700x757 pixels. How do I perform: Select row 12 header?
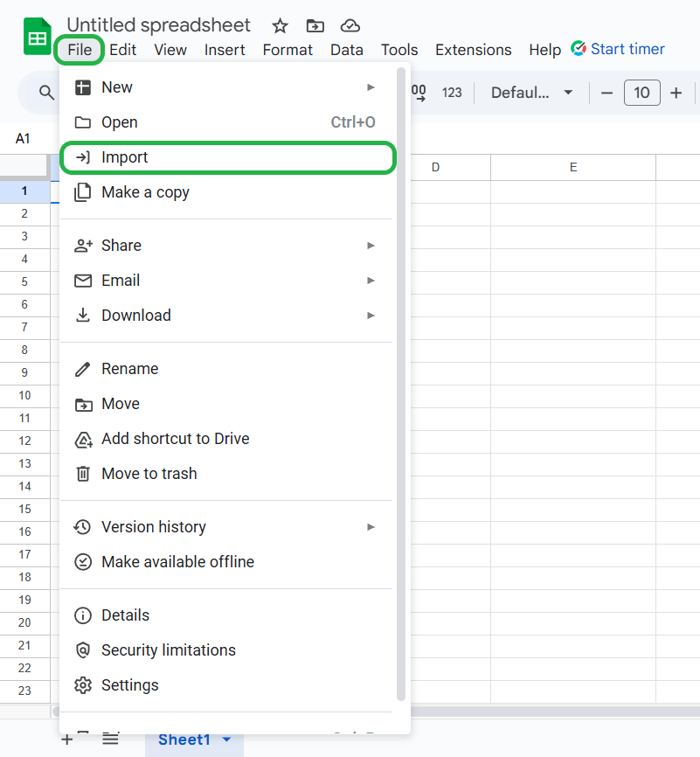pyautogui.click(x=24, y=441)
